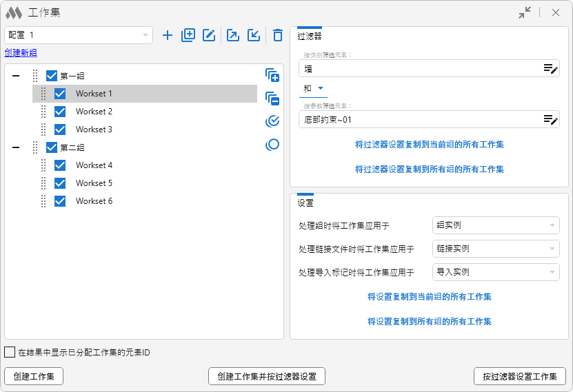The height and width of the screenshot is (392, 573).
Task: Open the 和 logical operator dropdown
Action: [314, 88]
